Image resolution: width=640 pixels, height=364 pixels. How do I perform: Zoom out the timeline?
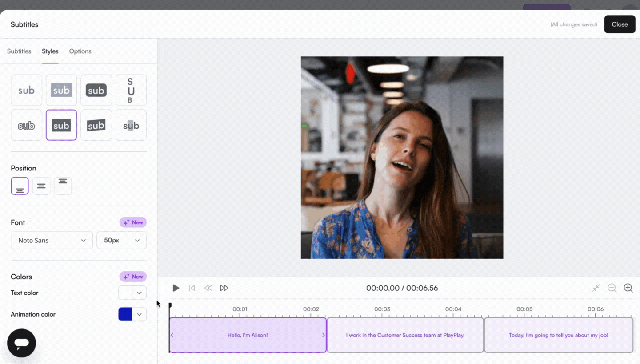pos(612,288)
